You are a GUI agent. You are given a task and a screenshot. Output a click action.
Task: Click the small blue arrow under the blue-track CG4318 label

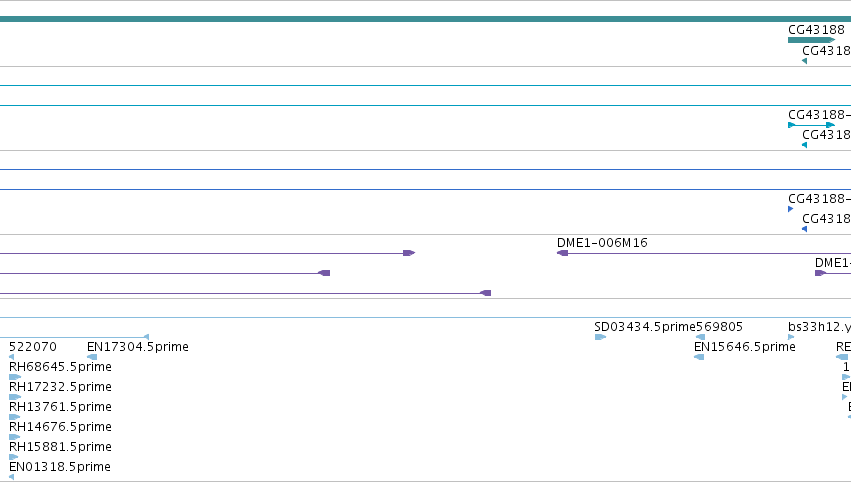click(x=804, y=229)
